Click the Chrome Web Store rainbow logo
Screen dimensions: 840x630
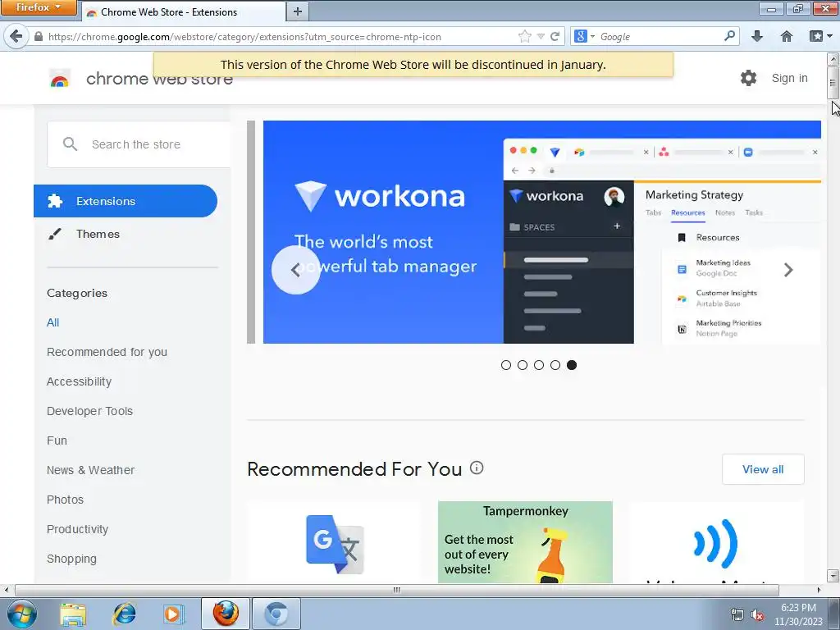click(x=59, y=79)
